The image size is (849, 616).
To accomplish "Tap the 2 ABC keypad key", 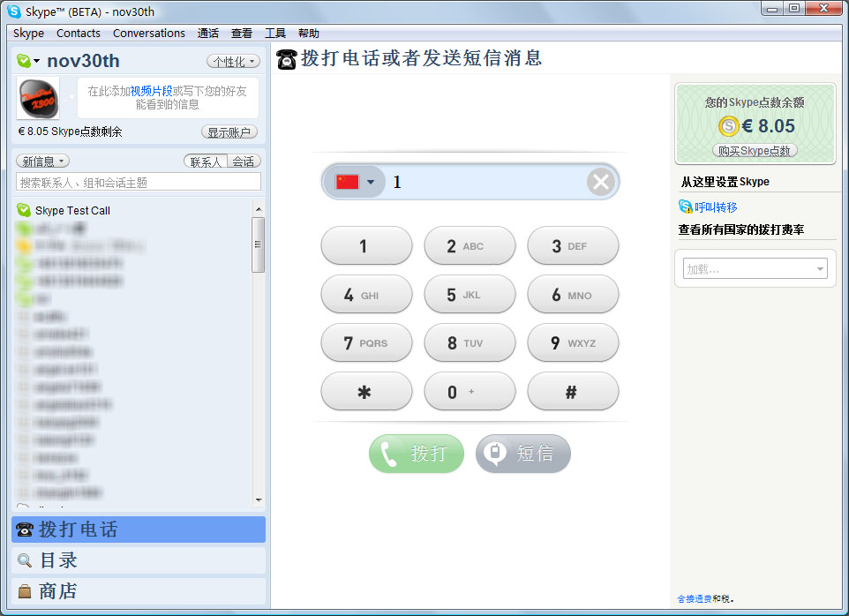I will coord(470,246).
